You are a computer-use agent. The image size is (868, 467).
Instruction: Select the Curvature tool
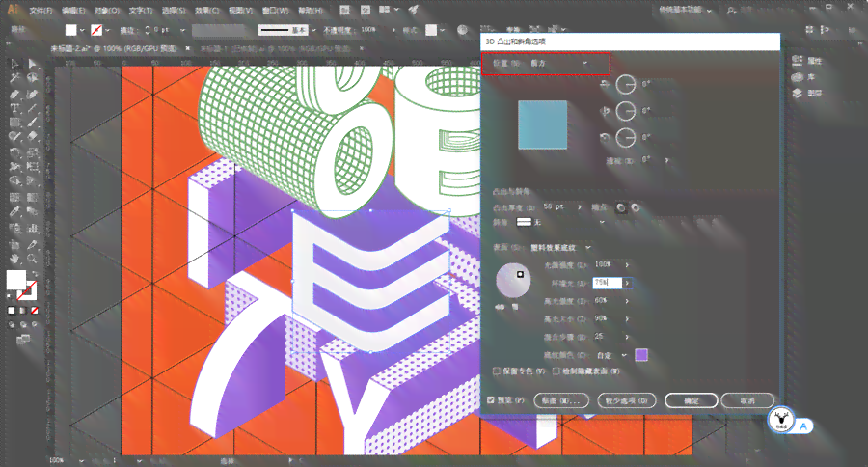(33, 95)
